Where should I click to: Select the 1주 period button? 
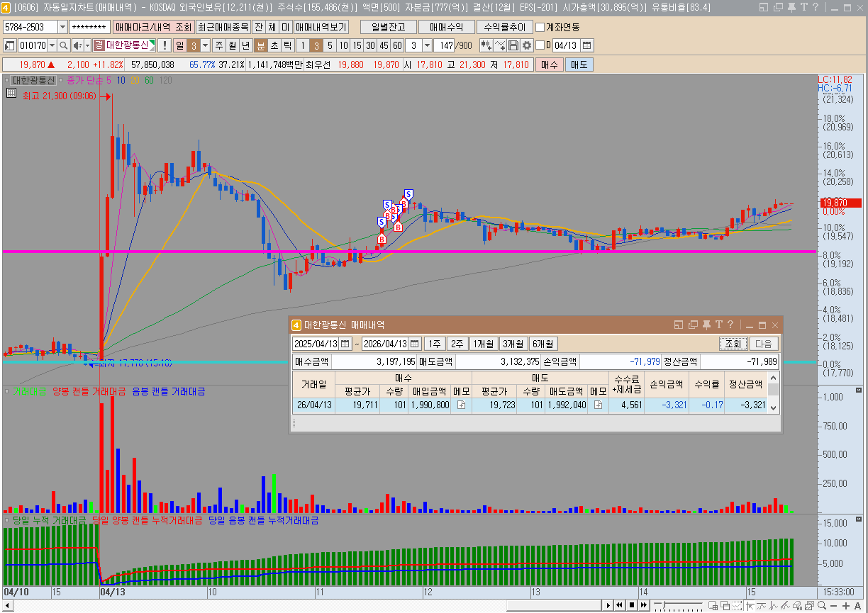point(435,344)
